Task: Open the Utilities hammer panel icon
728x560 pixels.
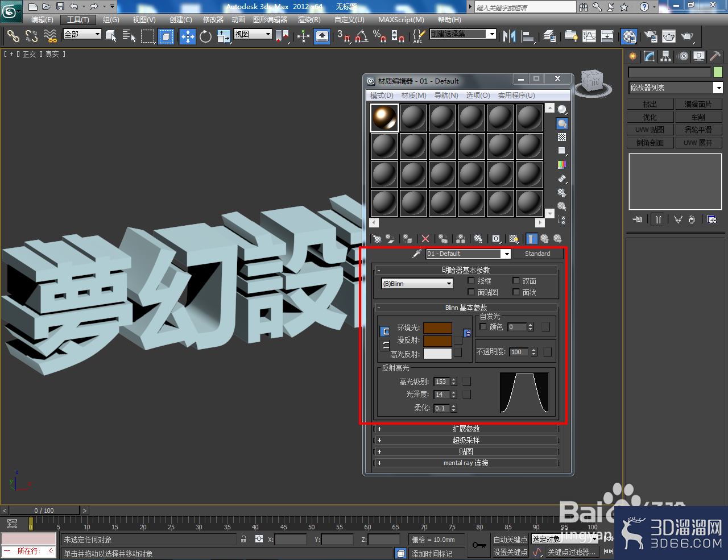Action: click(x=715, y=56)
